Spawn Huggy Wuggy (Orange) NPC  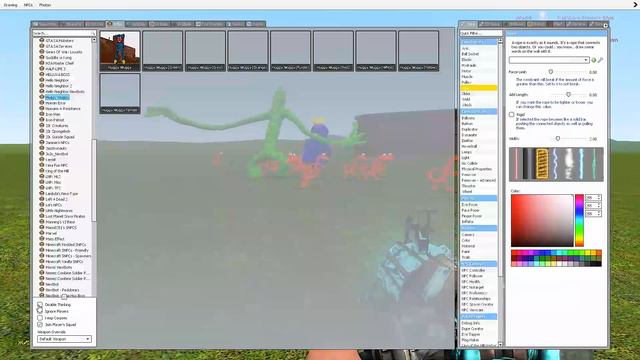click(x=248, y=51)
